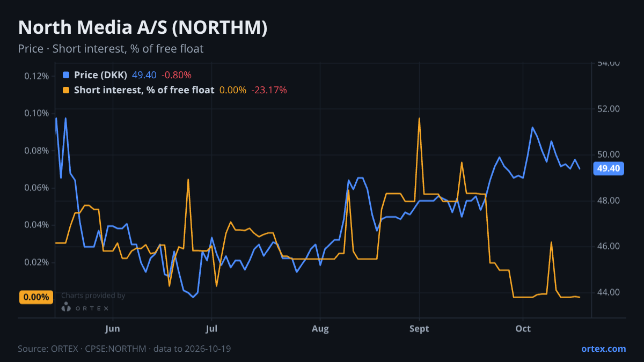Screen dimensions: 644x362
Task: Click the legend's orange 0.00% value
Action: pos(233,90)
